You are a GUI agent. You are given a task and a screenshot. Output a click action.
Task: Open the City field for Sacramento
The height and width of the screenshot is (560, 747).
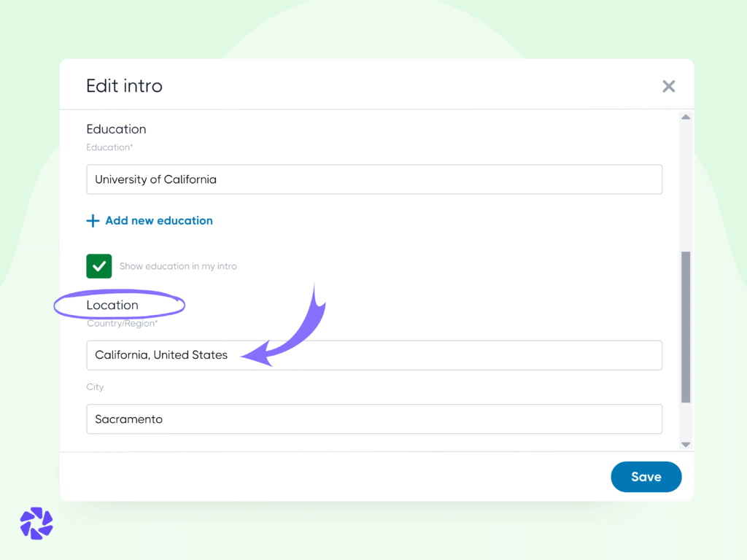[374, 419]
